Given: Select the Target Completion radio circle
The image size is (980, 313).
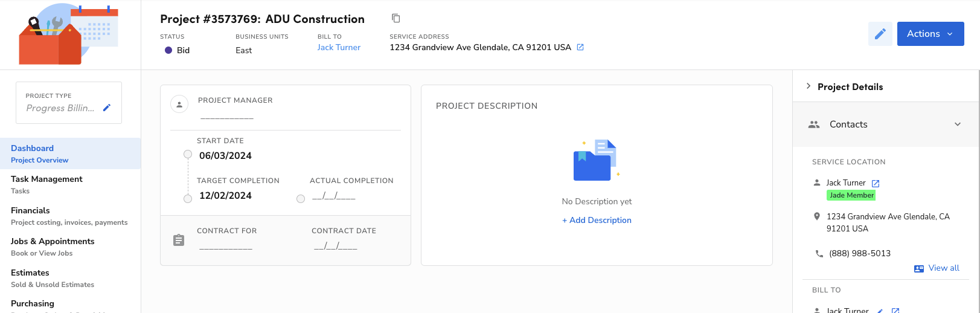Looking at the screenshot, I should tap(188, 199).
